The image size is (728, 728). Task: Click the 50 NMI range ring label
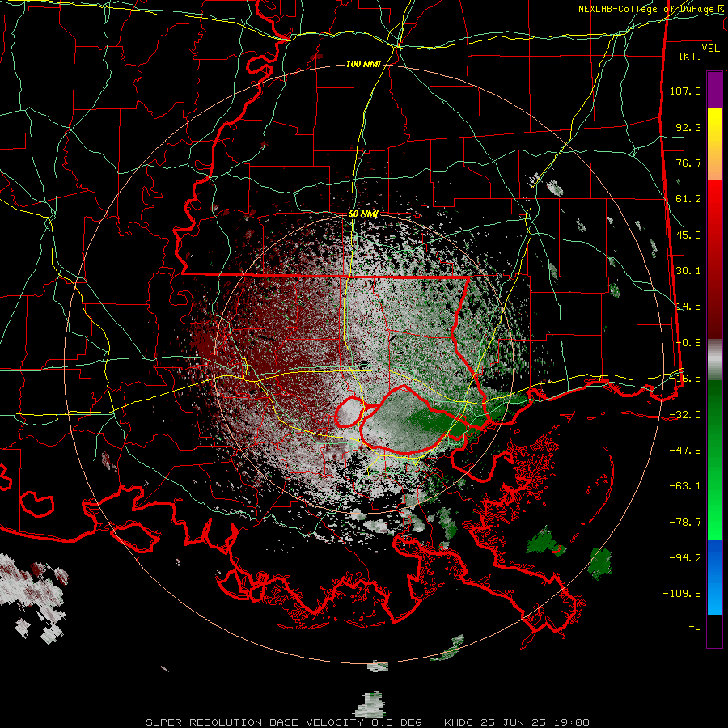(363, 214)
